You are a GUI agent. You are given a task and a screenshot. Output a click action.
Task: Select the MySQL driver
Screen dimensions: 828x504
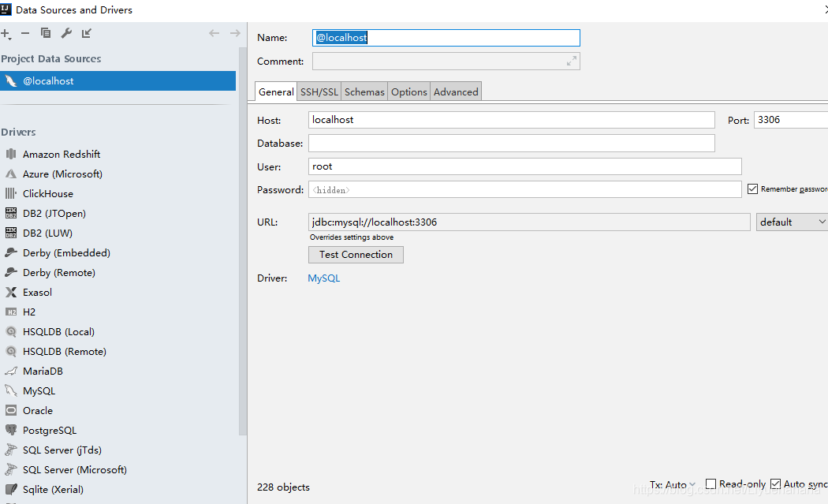pyautogui.click(x=38, y=390)
